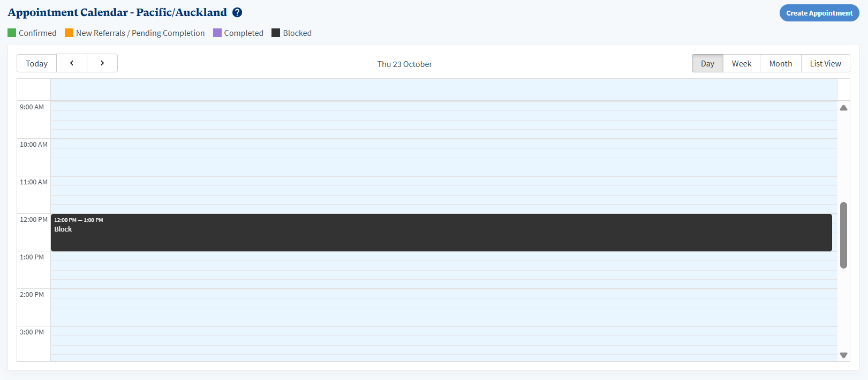Click the purple Completed legend swatch
The height and width of the screenshot is (380, 868).
[217, 33]
